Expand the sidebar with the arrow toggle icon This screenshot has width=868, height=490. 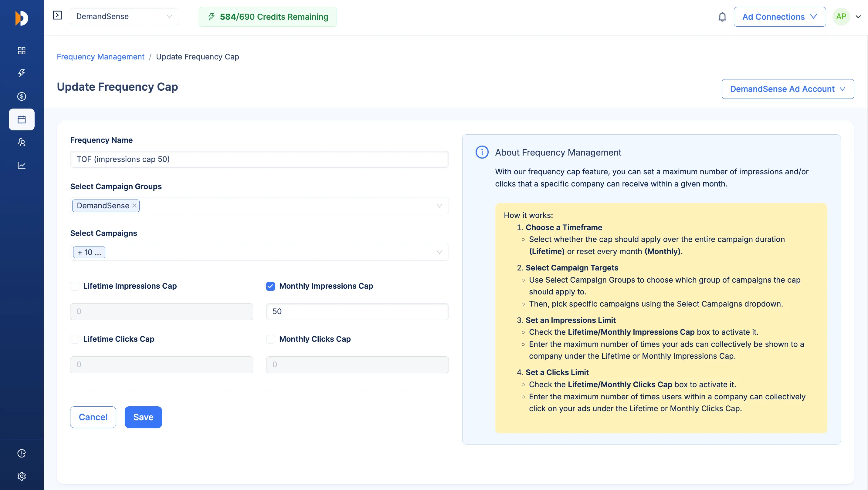tap(57, 15)
